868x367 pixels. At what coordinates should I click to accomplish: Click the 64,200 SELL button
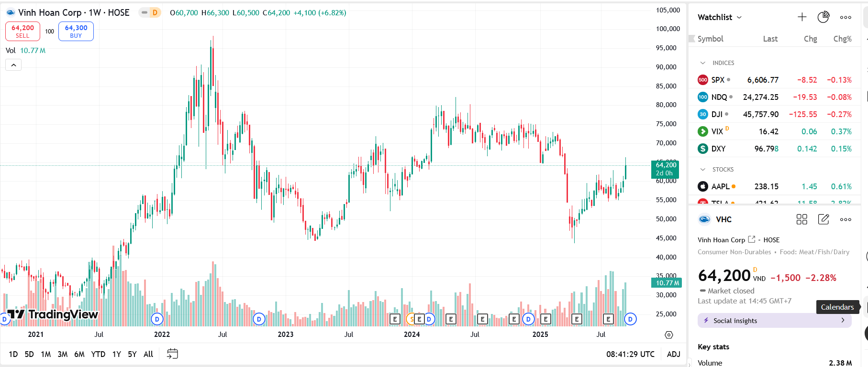(22, 32)
